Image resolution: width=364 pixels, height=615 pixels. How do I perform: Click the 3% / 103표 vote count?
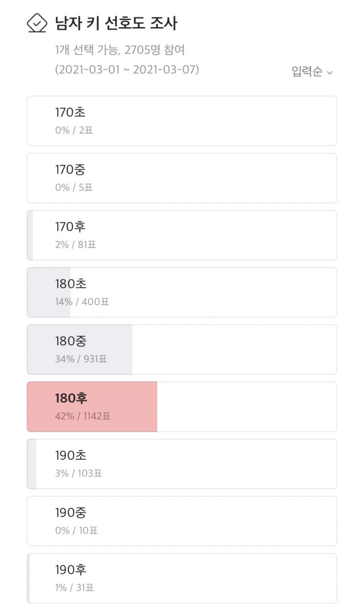[78, 473]
